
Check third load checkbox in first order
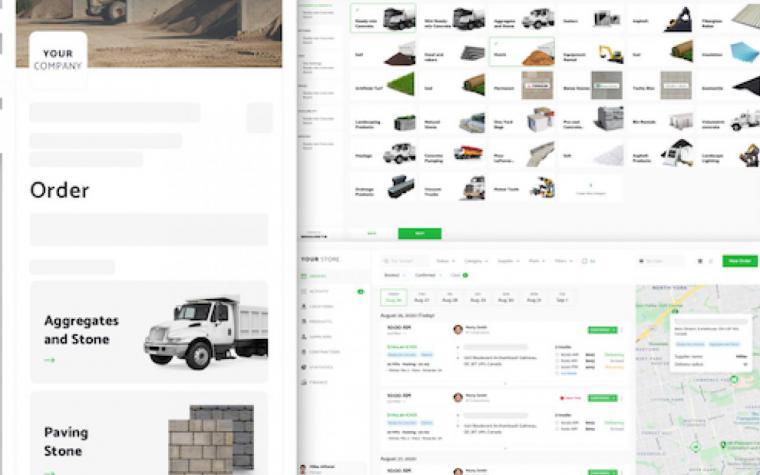click(x=557, y=367)
